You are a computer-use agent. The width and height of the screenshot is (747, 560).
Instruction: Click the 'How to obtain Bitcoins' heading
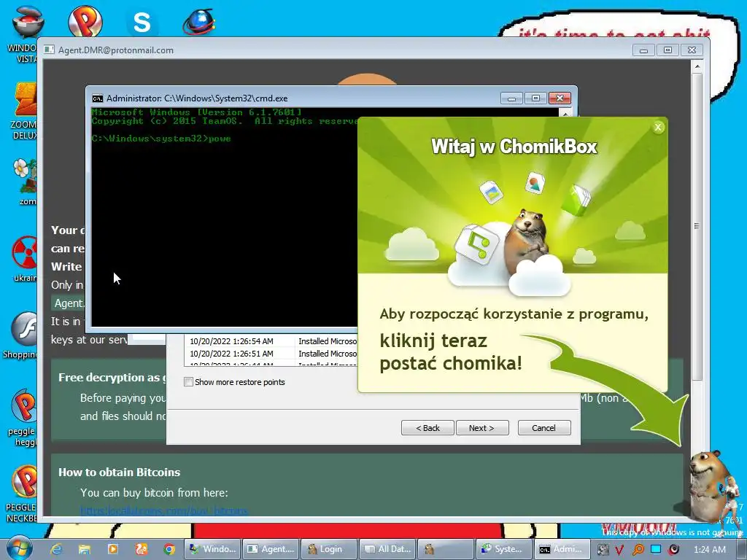(x=119, y=472)
